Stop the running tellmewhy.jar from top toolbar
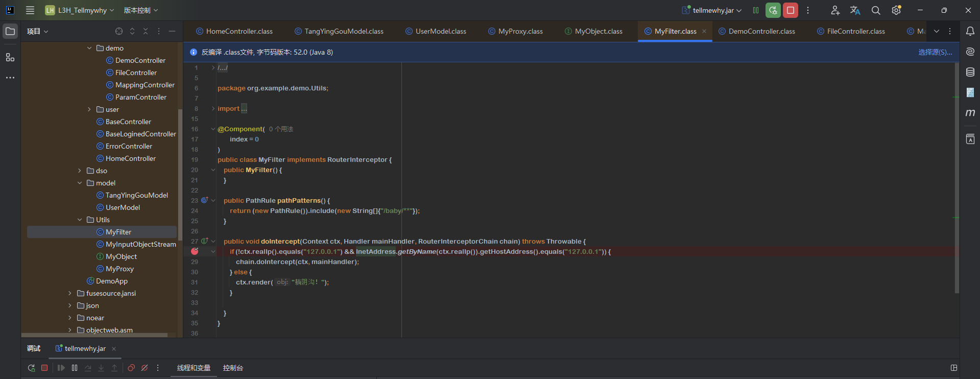This screenshot has height=379, width=980. pos(791,10)
